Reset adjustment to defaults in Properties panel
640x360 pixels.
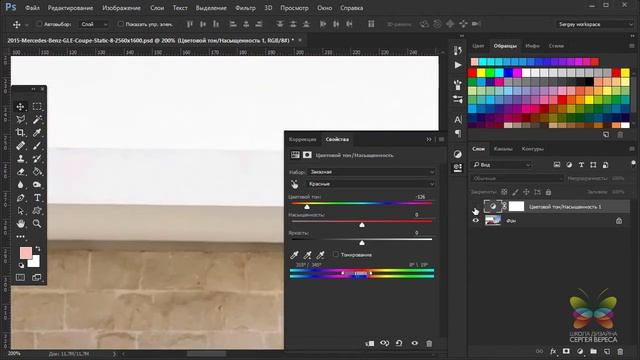point(399,343)
